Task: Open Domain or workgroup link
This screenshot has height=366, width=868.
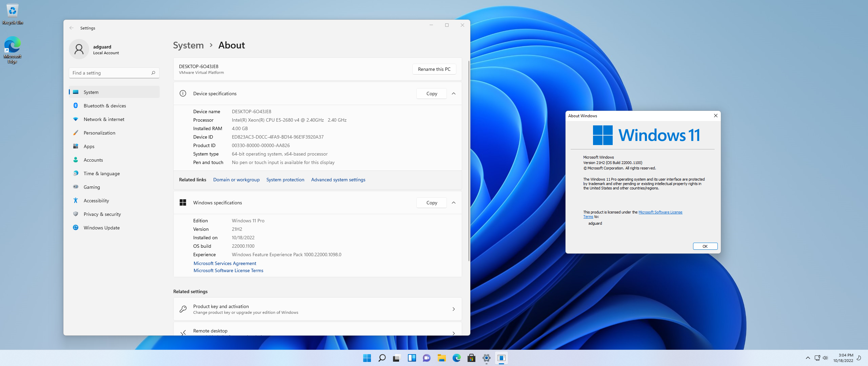Action: pos(236,180)
